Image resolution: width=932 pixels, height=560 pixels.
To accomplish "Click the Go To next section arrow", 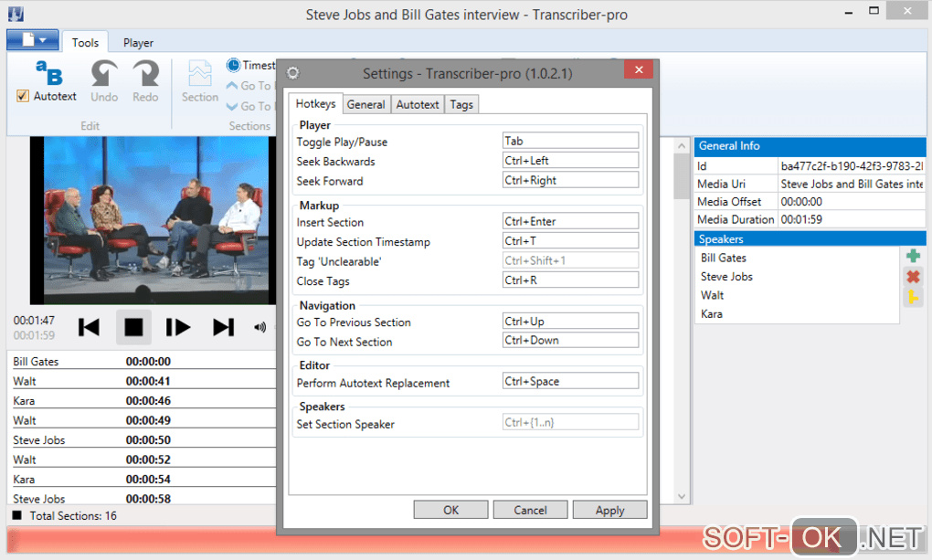I will (232, 106).
